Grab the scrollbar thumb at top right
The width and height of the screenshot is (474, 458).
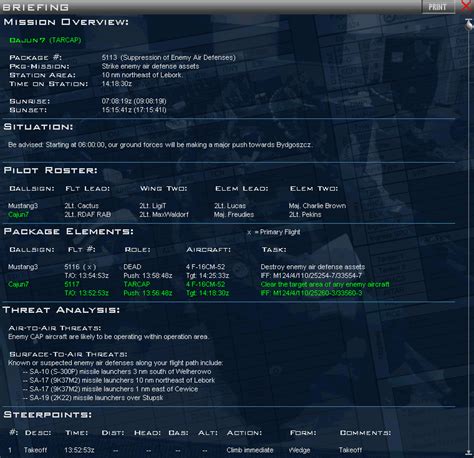469,25
